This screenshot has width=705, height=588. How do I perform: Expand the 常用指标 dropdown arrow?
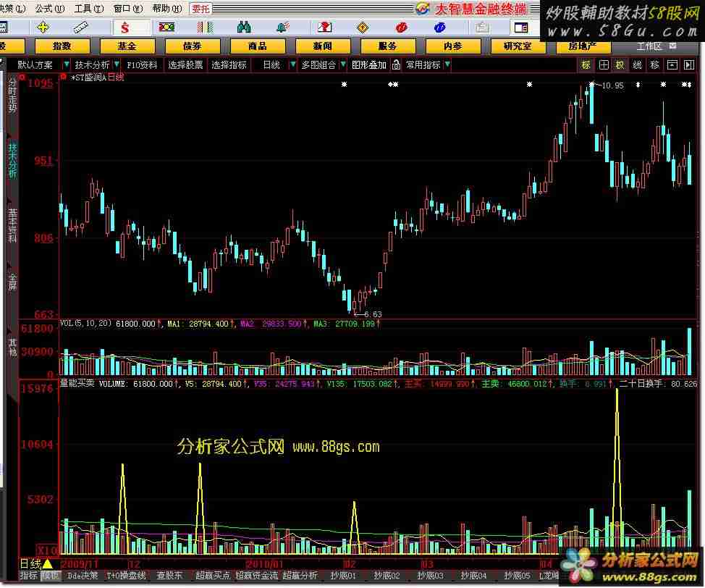[447, 64]
